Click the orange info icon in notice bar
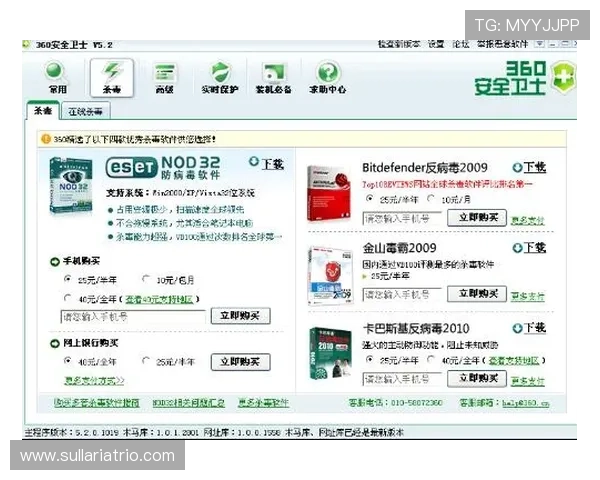Image resolution: width=600 pixels, height=480 pixels. 46,139
